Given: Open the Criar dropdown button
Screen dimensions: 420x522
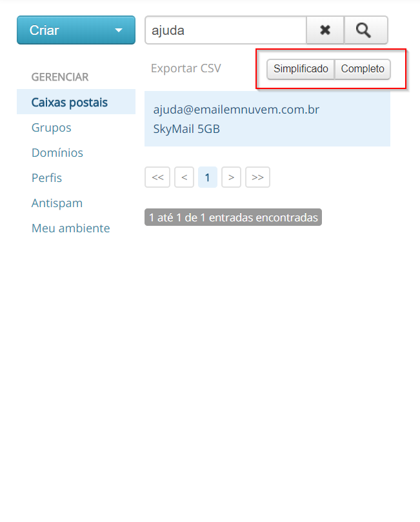Looking at the screenshot, I should point(75,30).
